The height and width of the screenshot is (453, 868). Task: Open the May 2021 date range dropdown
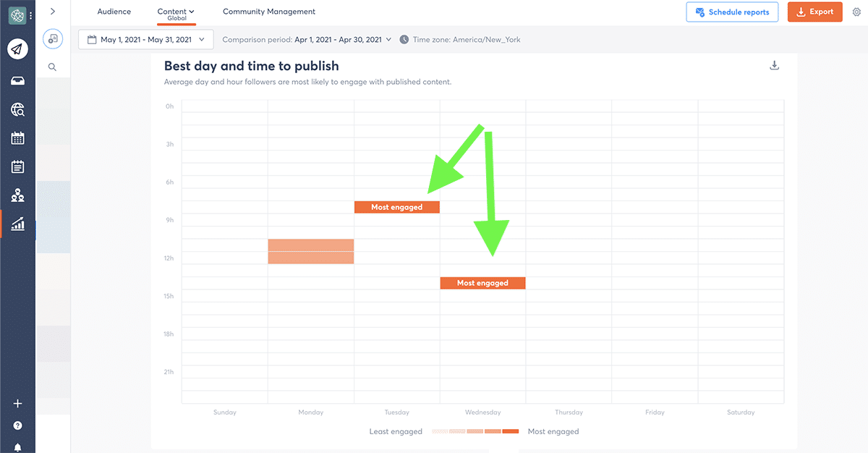click(146, 40)
